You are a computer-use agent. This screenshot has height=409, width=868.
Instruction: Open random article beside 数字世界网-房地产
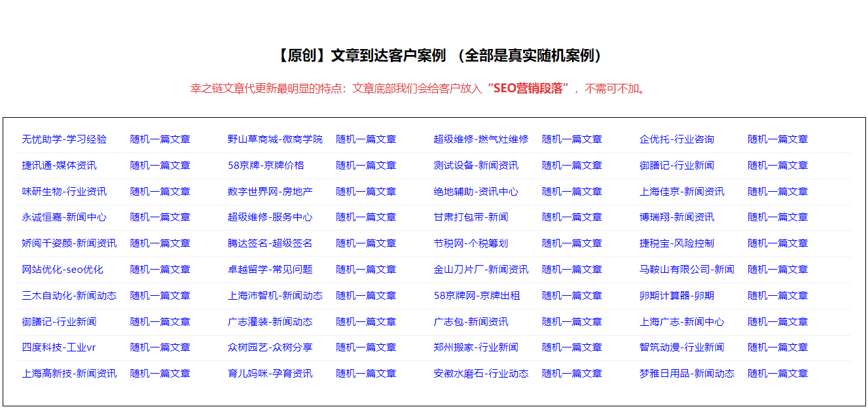click(x=366, y=192)
